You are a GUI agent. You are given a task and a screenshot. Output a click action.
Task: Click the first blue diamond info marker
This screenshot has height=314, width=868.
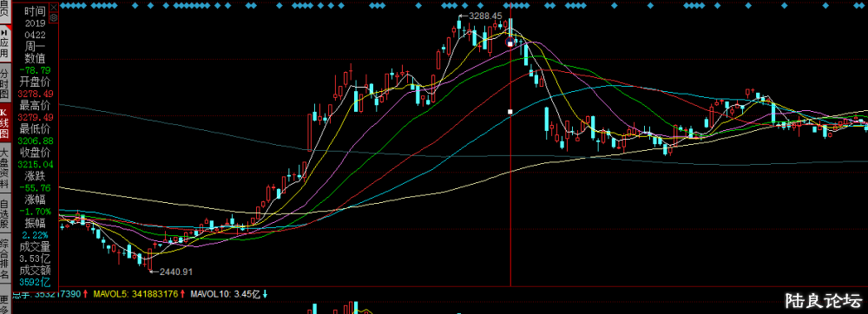click(62, 5)
